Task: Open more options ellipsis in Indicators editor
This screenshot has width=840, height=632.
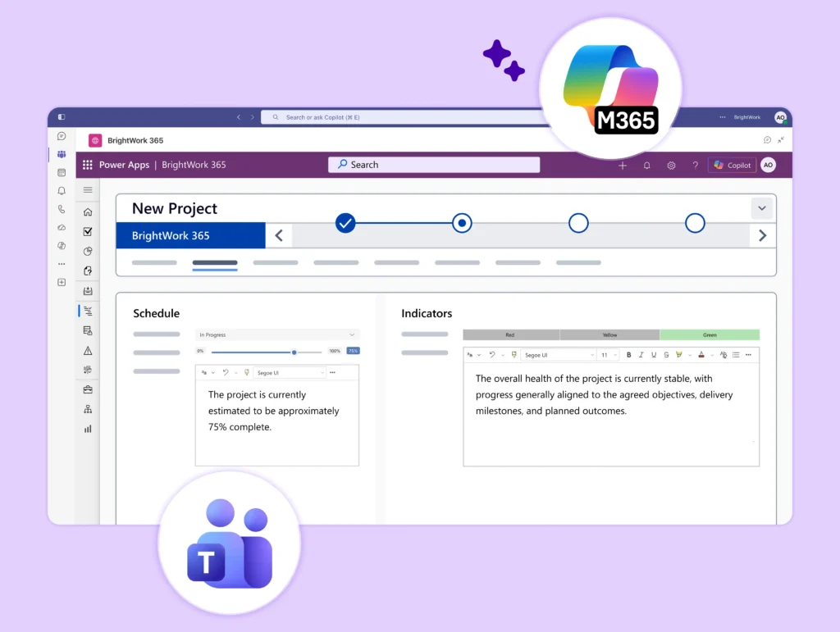Action: [x=748, y=355]
